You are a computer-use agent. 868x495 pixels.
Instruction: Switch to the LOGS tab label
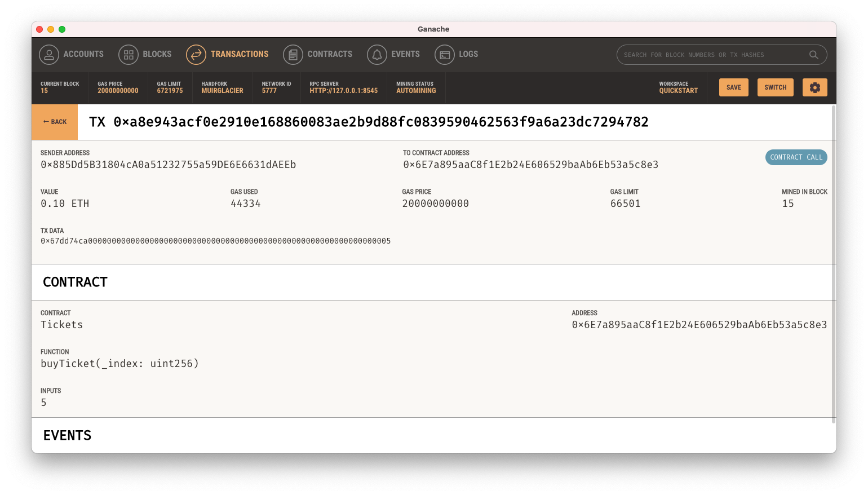point(468,54)
